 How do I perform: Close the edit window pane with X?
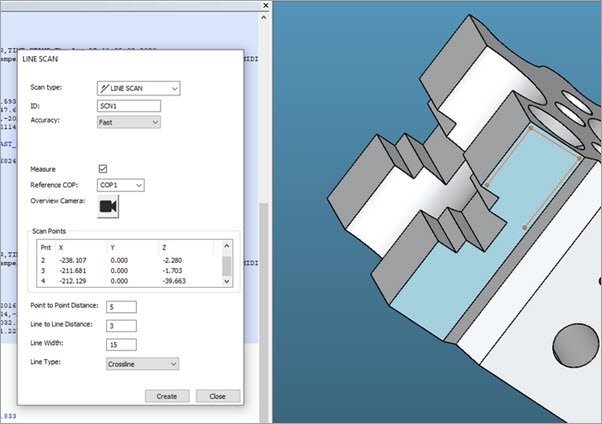(x=263, y=6)
